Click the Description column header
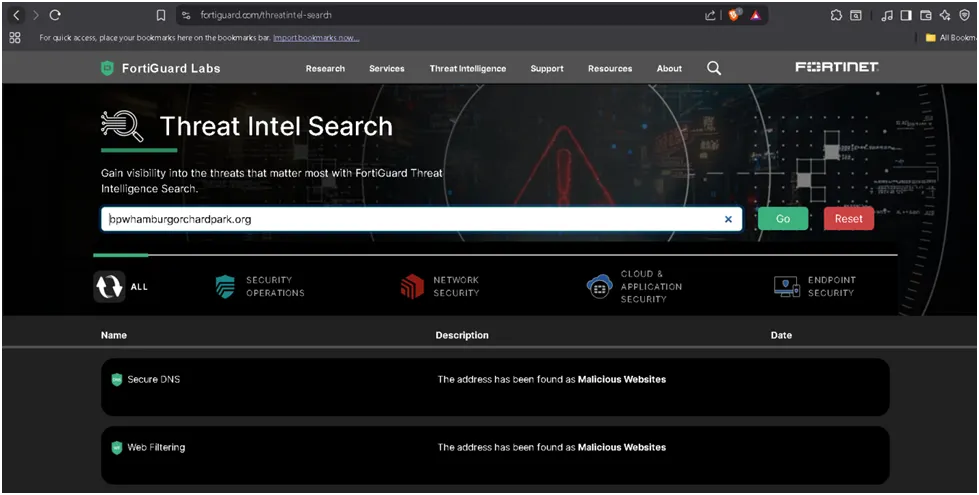 pyautogui.click(x=462, y=335)
